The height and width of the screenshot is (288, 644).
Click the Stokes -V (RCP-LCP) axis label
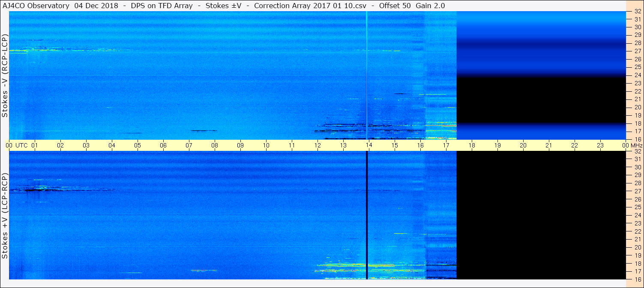(5, 75)
